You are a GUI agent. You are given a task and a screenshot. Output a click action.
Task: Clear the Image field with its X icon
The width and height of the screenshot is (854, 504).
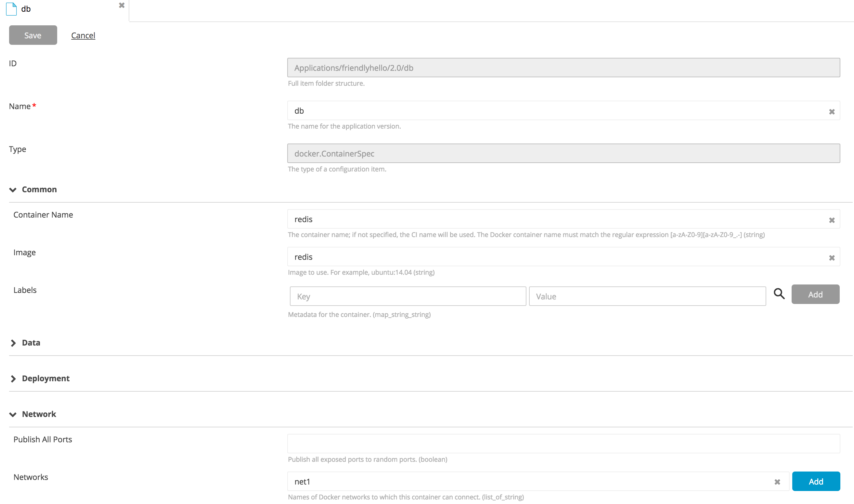[x=832, y=258]
